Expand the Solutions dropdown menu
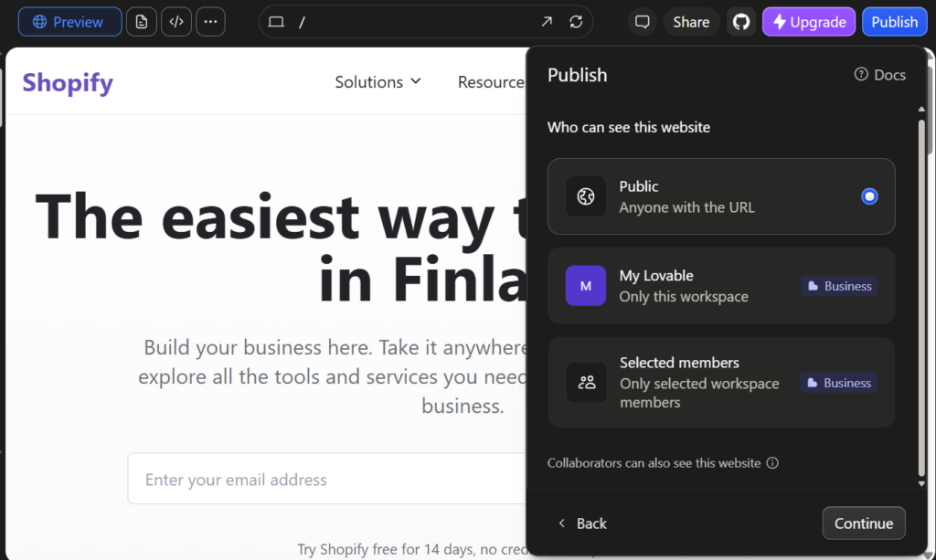This screenshot has width=936, height=560. coord(378,81)
